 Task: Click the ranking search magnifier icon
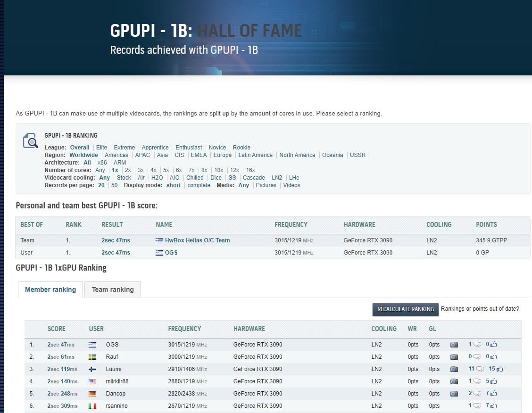[31, 140]
